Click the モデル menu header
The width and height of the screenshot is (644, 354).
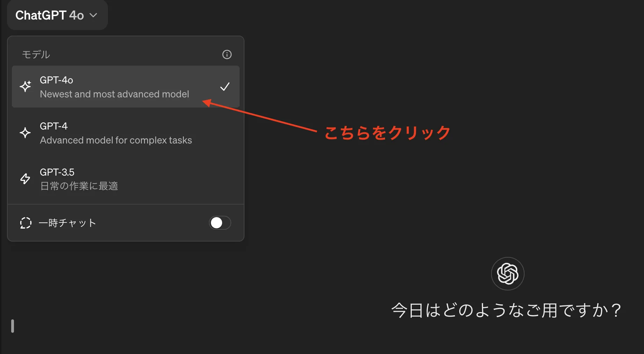click(36, 54)
